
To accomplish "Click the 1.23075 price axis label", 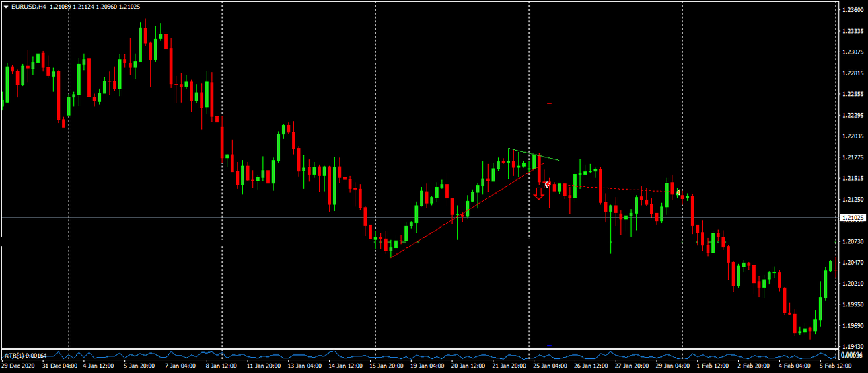I will [x=853, y=52].
